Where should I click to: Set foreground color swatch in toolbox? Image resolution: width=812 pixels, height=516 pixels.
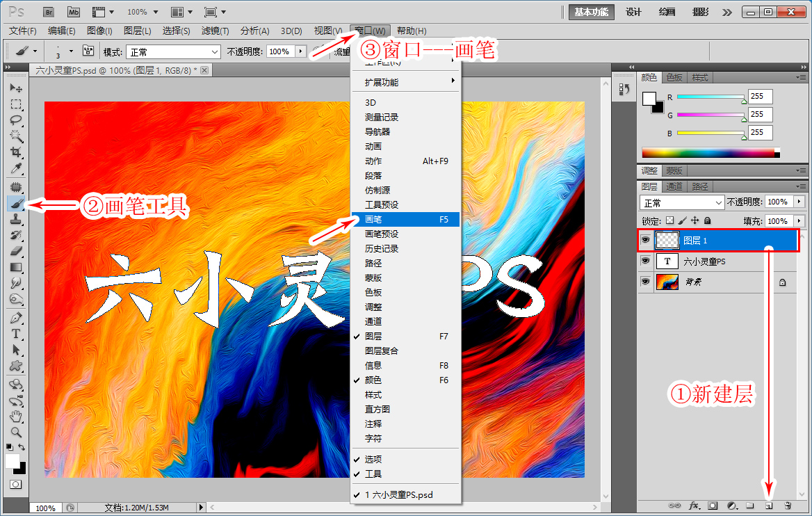(12, 461)
